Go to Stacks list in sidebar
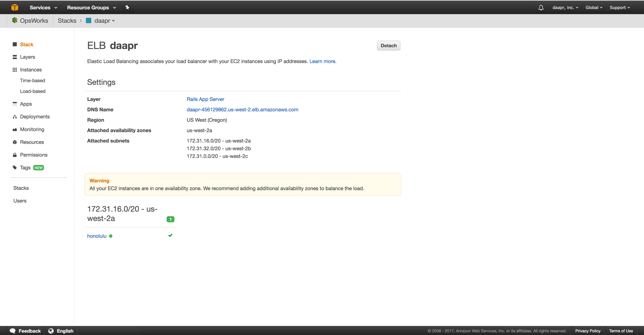644x335 pixels. (x=21, y=188)
